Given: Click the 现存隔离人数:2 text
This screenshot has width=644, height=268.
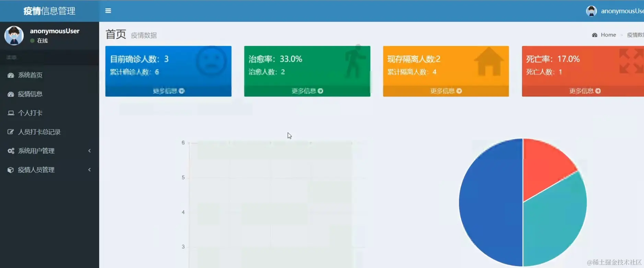Looking at the screenshot, I should (x=414, y=59).
